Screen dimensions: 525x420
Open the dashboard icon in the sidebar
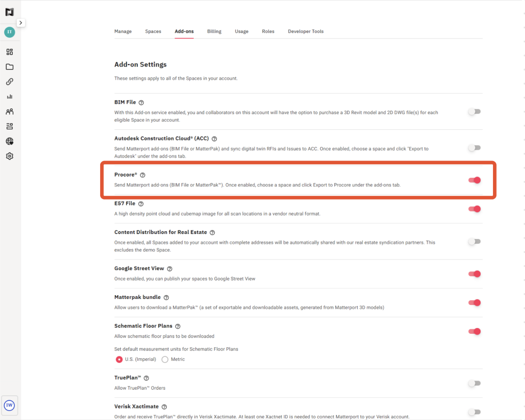(x=10, y=52)
